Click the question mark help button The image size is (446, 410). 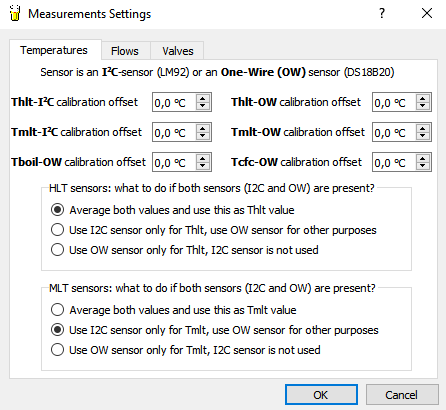382,13
